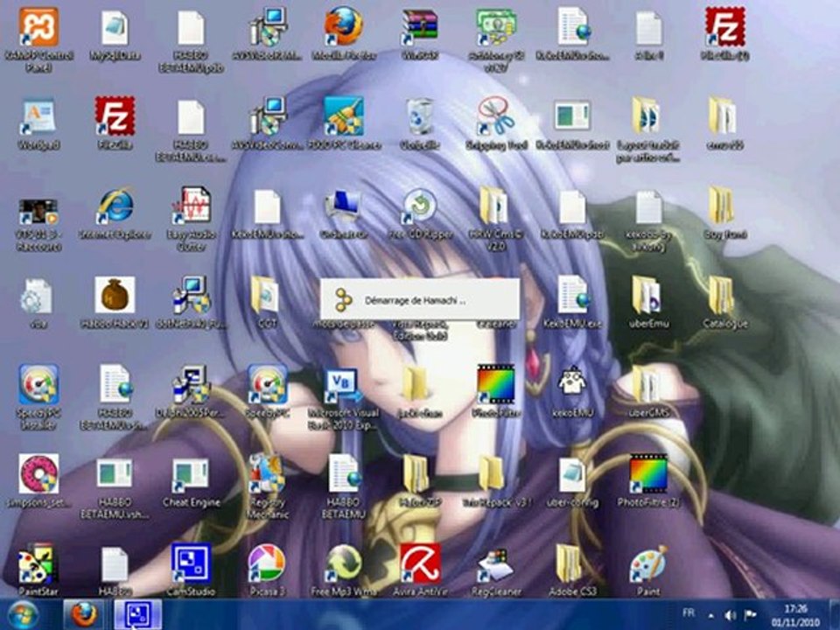Open the CGT folder icon
Viewport: 840px width, 630px height.
pyautogui.click(x=265, y=295)
